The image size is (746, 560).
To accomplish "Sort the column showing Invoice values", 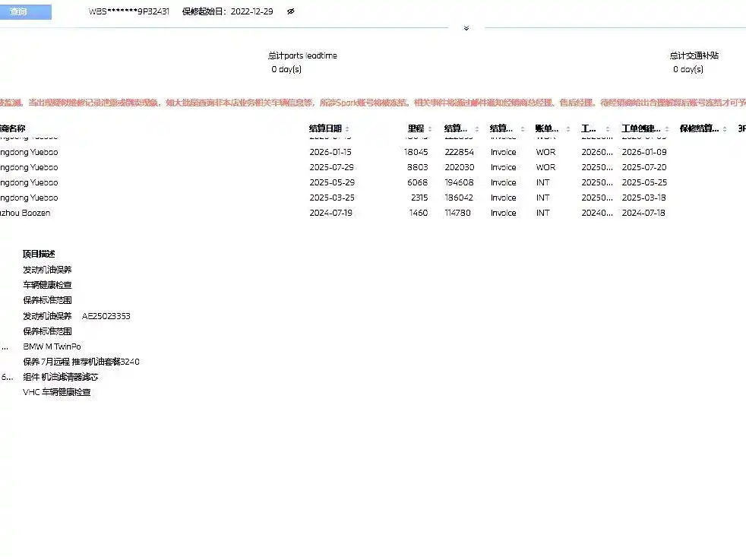I will tap(521, 129).
